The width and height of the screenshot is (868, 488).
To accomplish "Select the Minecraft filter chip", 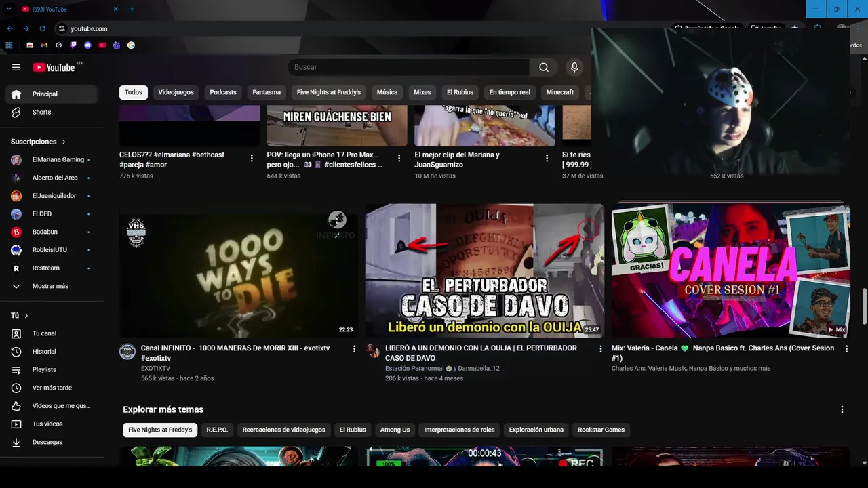I will point(560,92).
